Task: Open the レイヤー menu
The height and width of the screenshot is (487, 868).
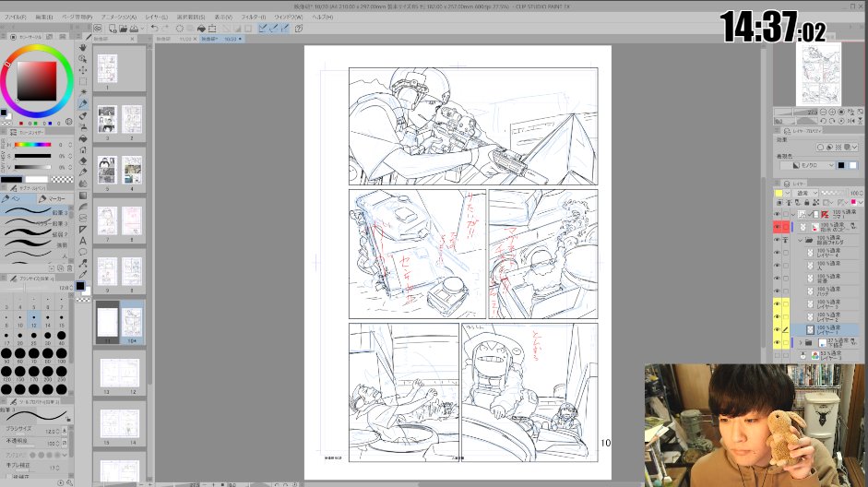Action: [157, 18]
